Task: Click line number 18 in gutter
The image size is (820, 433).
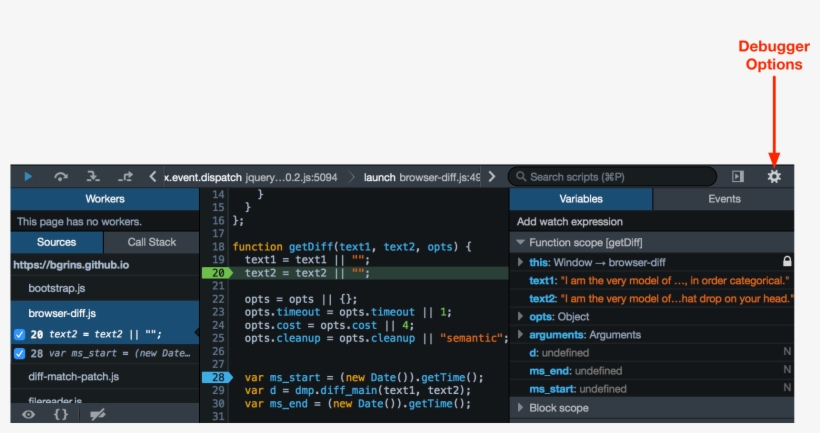Action: 218,247
